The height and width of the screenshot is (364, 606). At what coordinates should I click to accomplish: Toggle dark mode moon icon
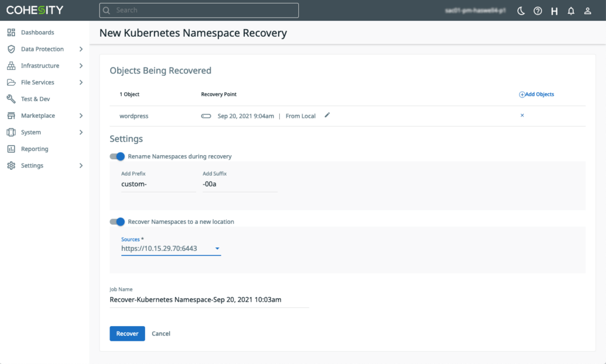pos(521,11)
